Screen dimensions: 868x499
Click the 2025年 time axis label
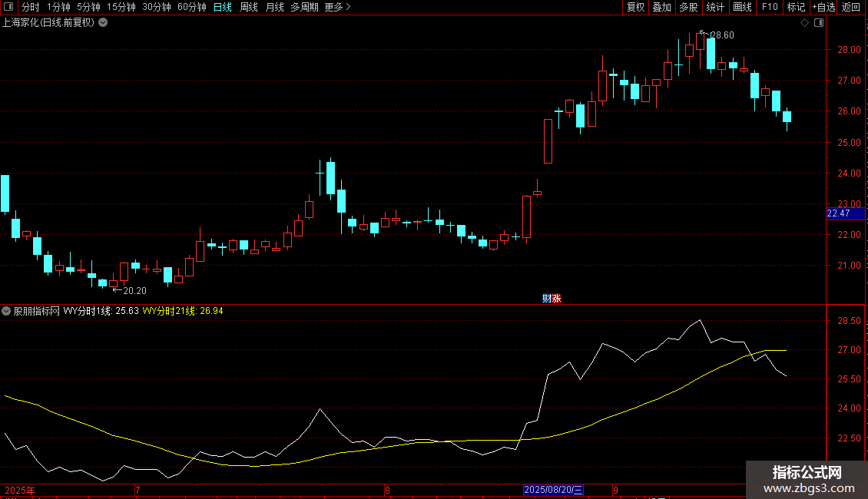click(x=20, y=490)
